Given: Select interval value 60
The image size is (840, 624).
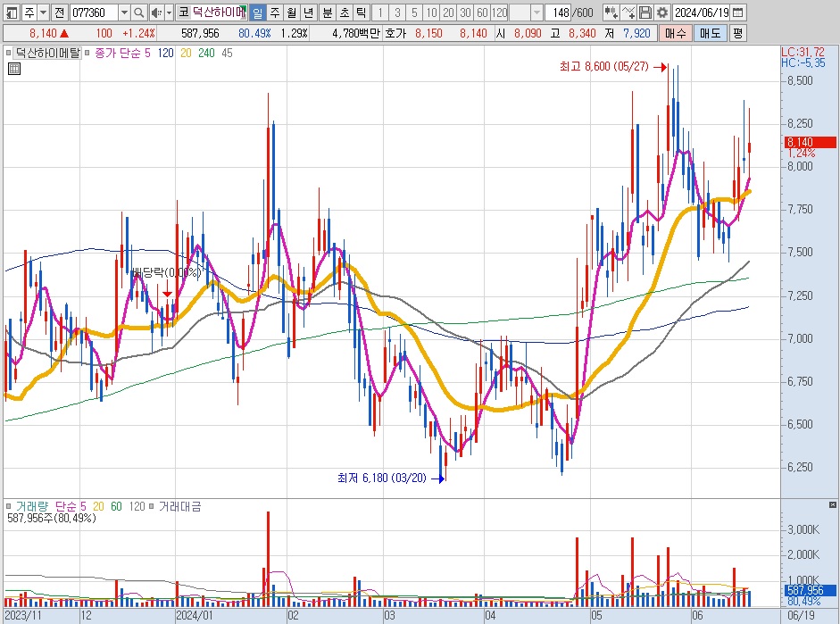Looking at the screenshot, I should [x=482, y=12].
